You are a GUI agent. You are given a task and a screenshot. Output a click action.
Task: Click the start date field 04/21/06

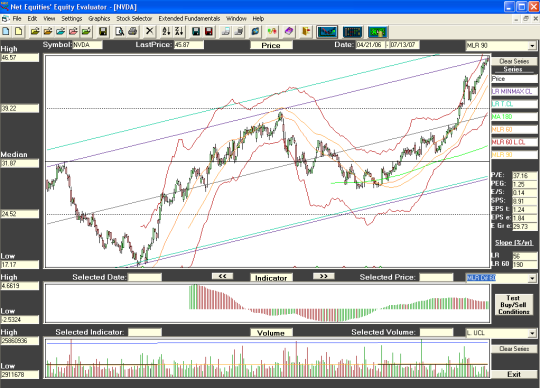(370, 45)
